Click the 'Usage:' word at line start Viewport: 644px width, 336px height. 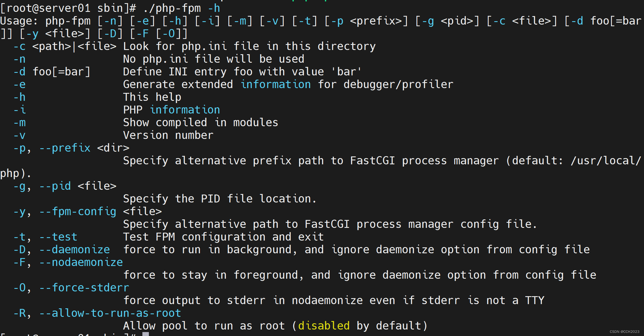(x=19, y=21)
